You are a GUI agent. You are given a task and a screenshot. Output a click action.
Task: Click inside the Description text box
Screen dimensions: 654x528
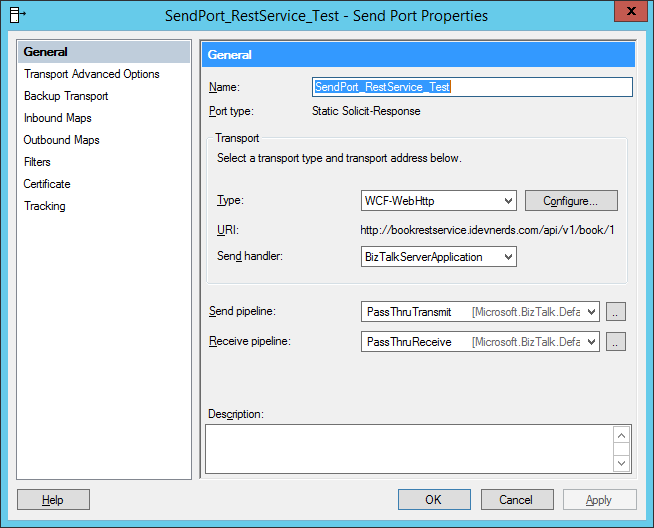click(x=409, y=449)
